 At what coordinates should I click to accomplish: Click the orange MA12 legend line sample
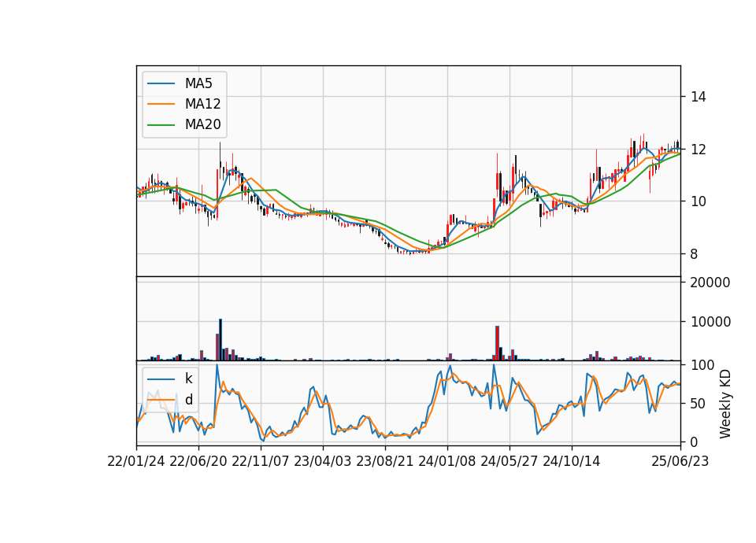tap(161, 104)
